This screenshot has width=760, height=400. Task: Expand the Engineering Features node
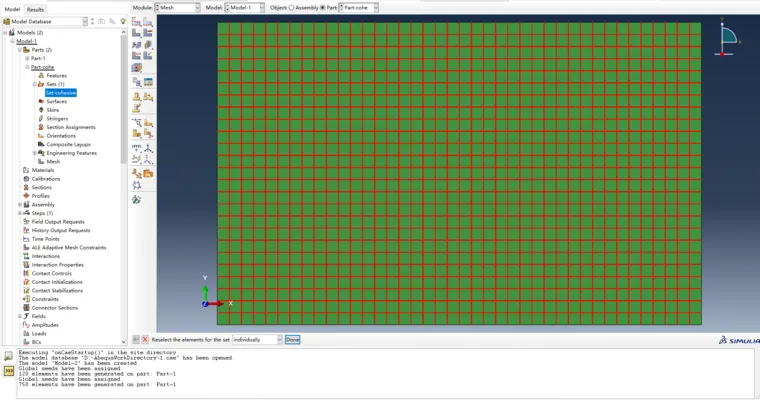tap(34, 153)
